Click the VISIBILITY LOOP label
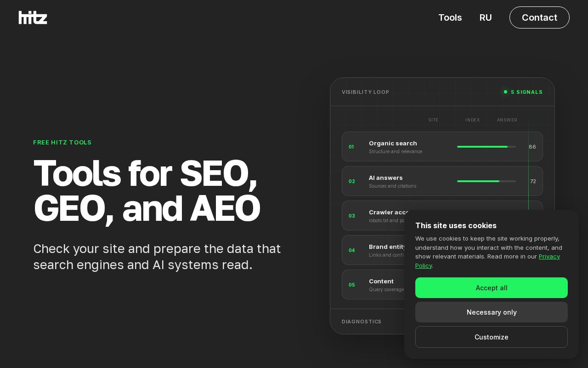Viewport: 588px width, 368px height. (x=365, y=92)
